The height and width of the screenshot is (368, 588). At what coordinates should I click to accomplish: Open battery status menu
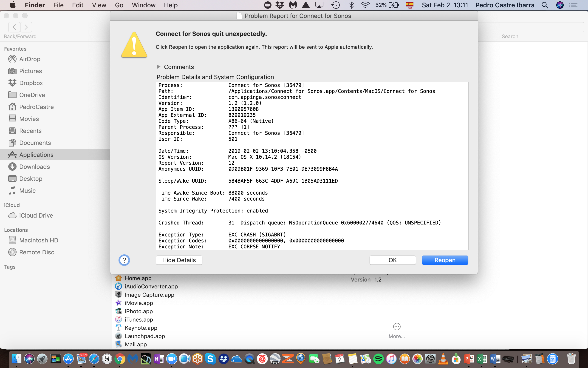point(387,5)
